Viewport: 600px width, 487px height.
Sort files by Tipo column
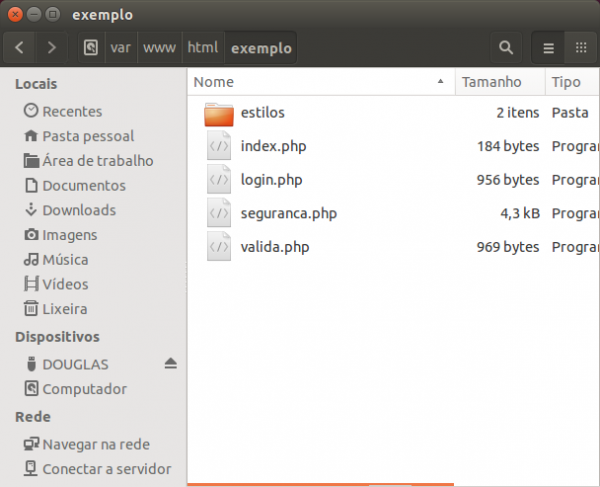coord(572,82)
